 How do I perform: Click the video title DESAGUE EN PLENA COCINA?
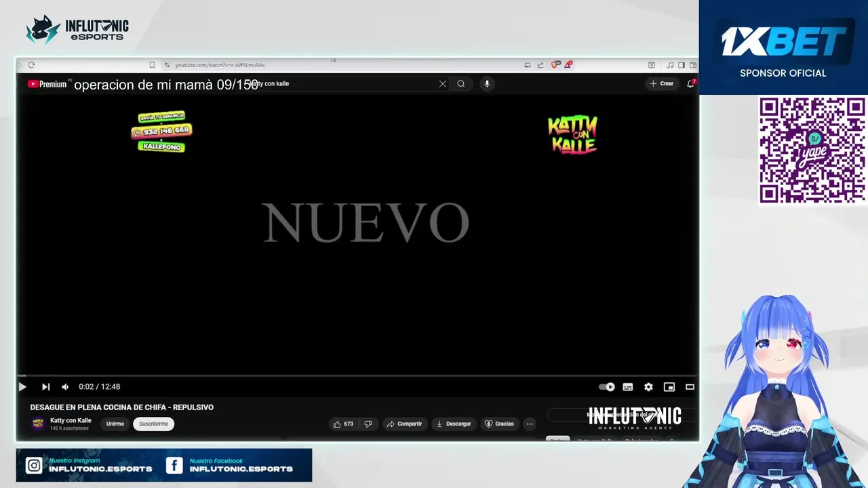click(x=122, y=407)
